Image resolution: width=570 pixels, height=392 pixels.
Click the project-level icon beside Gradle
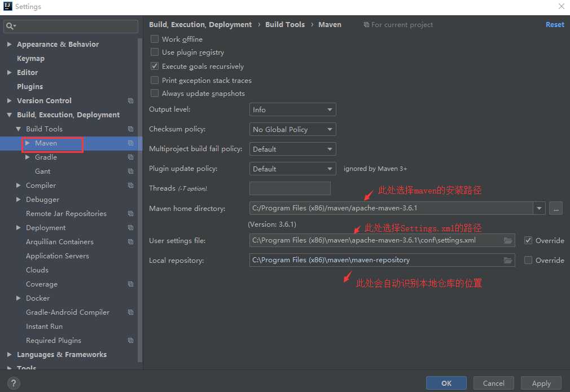coord(130,157)
